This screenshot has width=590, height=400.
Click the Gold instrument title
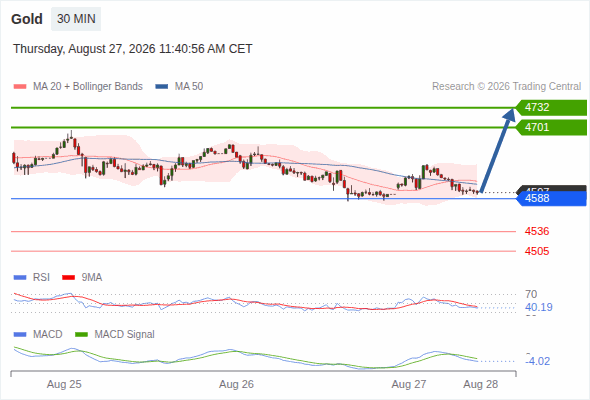[x=27, y=19]
